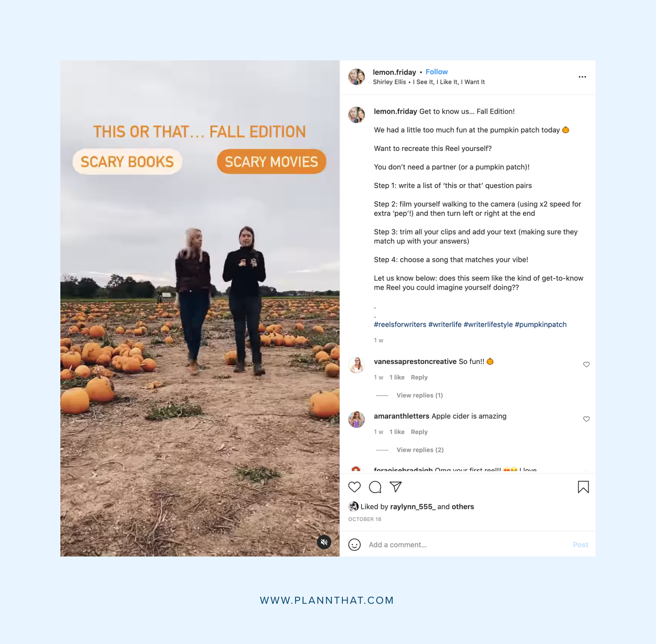656x644 pixels.
Task: Like vanessaprestoncreative's comment with the small heart
Action: 586,364
